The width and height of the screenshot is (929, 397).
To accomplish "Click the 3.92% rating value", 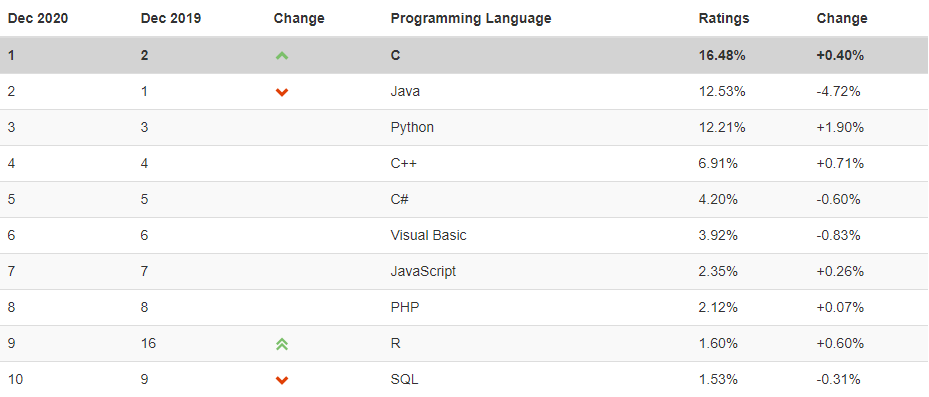I will coord(718,236).
